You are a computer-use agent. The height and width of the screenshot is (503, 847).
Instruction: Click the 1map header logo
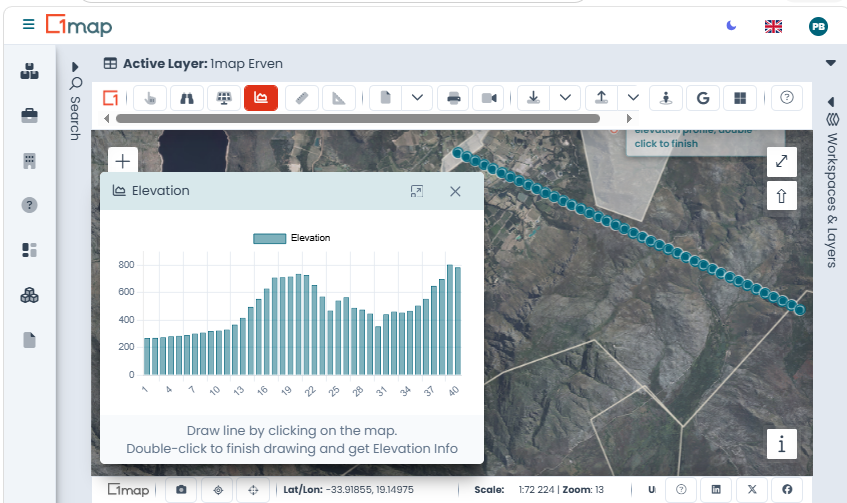pyautogui.click(x=79, y=25)
